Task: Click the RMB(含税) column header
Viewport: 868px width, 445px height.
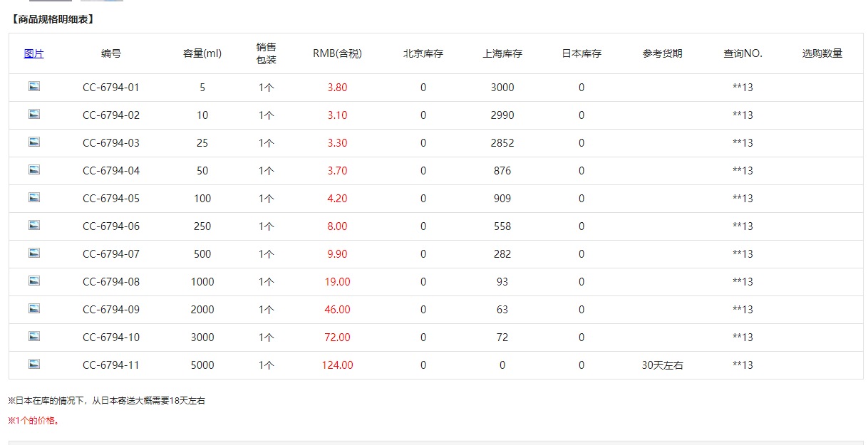Action: [x=337, y=53]
